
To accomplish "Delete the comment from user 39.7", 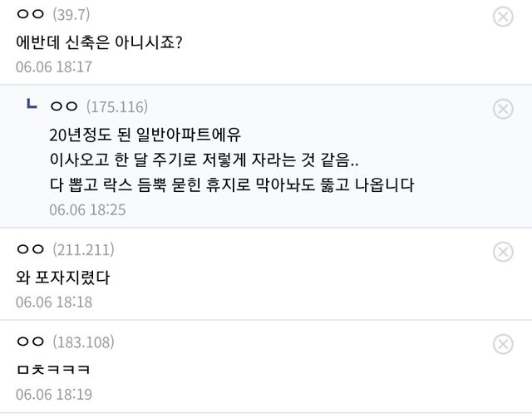I will [503, 17].
